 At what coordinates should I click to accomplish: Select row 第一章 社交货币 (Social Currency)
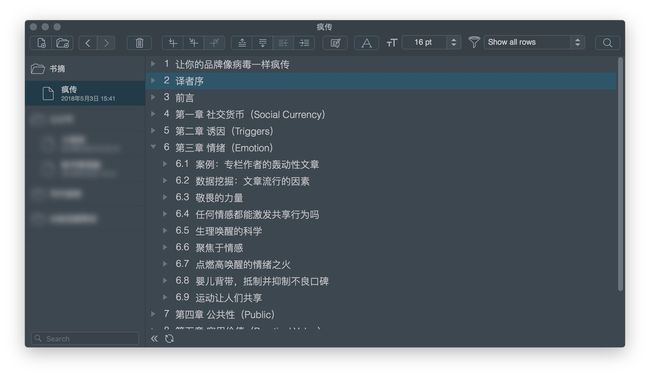(250, 114)
